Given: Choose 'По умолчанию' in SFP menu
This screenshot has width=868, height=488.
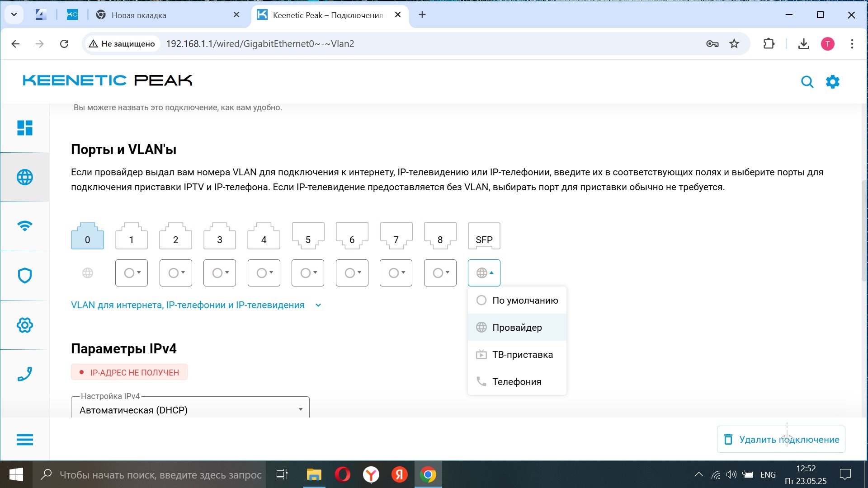Looking at the screenshot, I should pyautogui.click(x=517, y=300).
